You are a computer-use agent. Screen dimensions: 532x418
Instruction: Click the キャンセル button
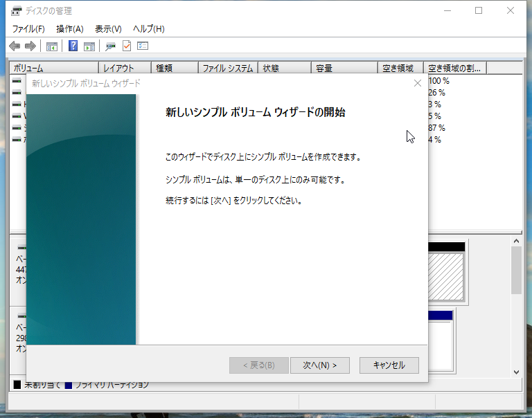coord(389,365)
